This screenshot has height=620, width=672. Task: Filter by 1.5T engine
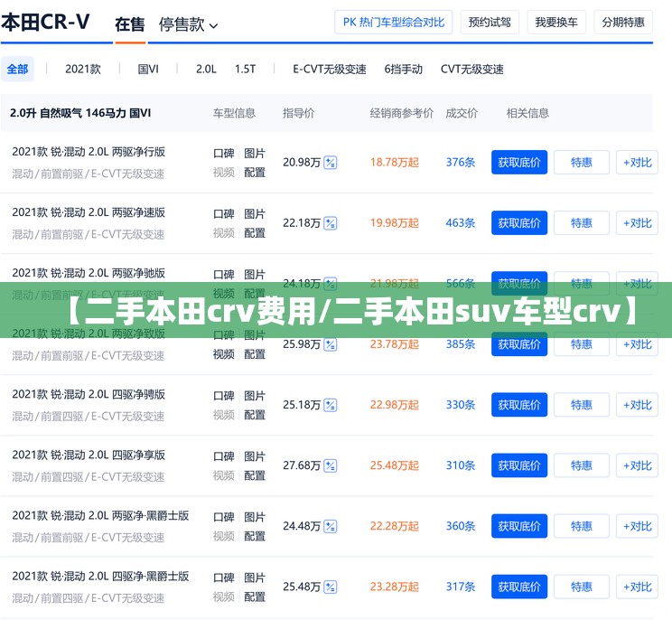tap(245, 69)
